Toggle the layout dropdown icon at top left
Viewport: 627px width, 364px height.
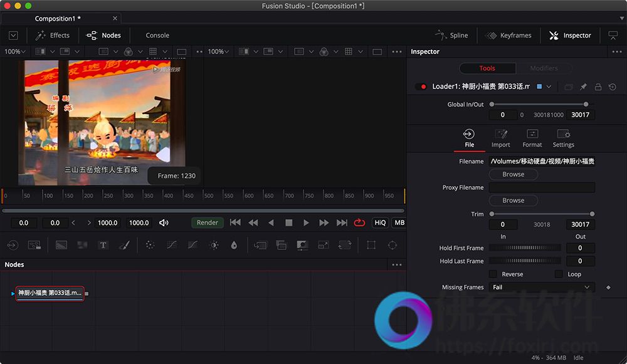[x=13, y=35]
